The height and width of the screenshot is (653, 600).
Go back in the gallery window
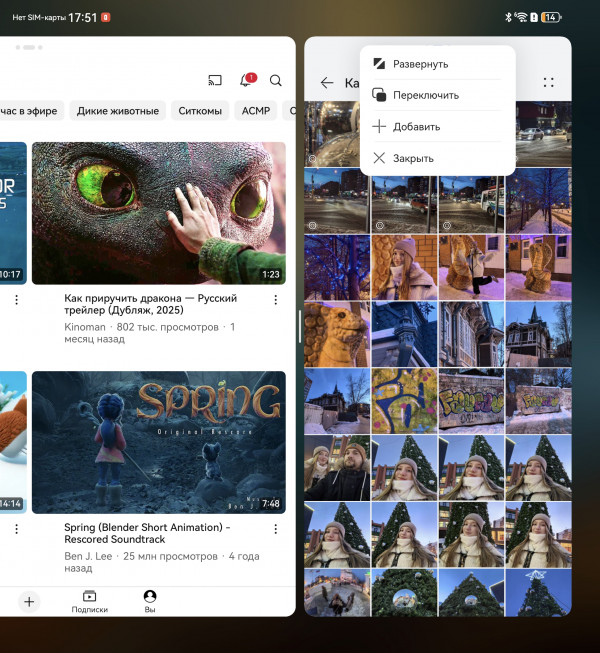pyautogui.click(x=327, y=82)
